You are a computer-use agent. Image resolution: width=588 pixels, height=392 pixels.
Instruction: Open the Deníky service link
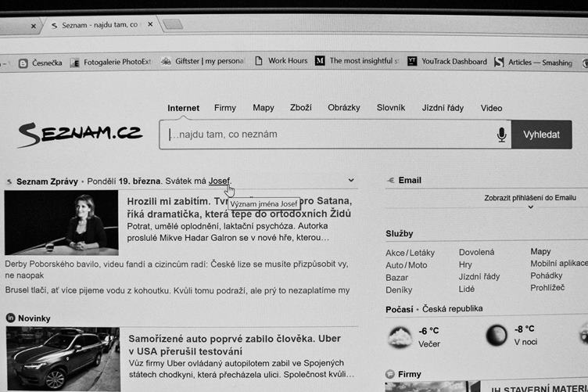[399, 290]
